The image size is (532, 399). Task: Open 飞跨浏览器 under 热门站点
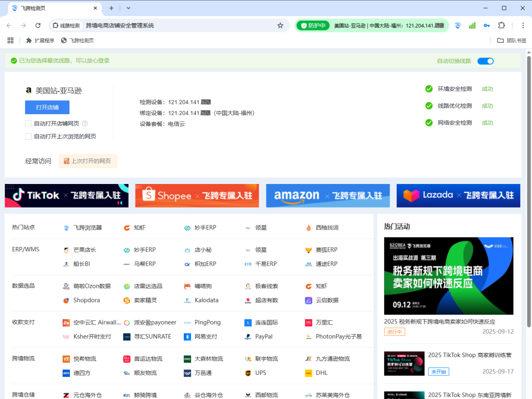[88, 227]
